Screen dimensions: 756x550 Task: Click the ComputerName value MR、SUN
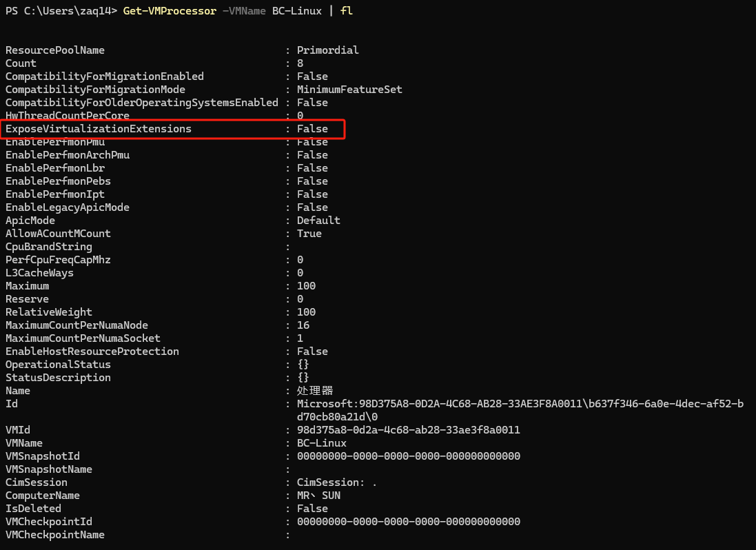[318, 496]
